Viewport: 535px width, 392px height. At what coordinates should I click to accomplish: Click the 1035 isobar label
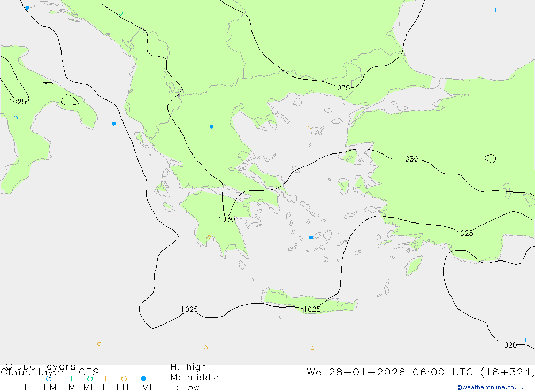coord(341,88)
